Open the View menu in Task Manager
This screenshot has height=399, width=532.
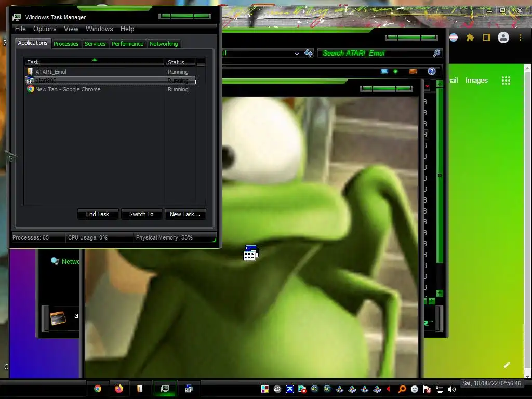point(71,29)
